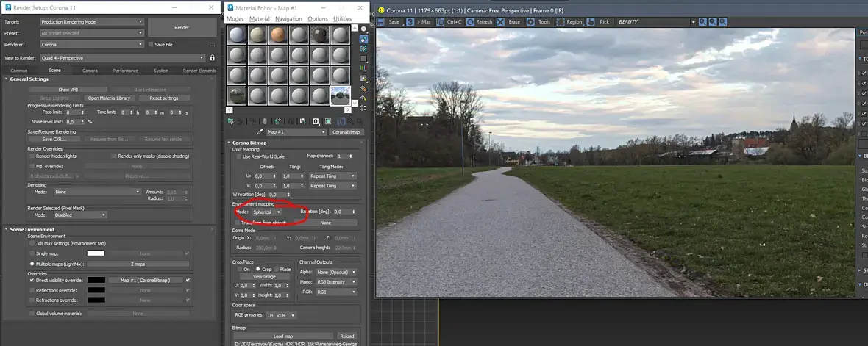Enable Reflections override checkbox
The image size is (868, 346).
point(32,290)
